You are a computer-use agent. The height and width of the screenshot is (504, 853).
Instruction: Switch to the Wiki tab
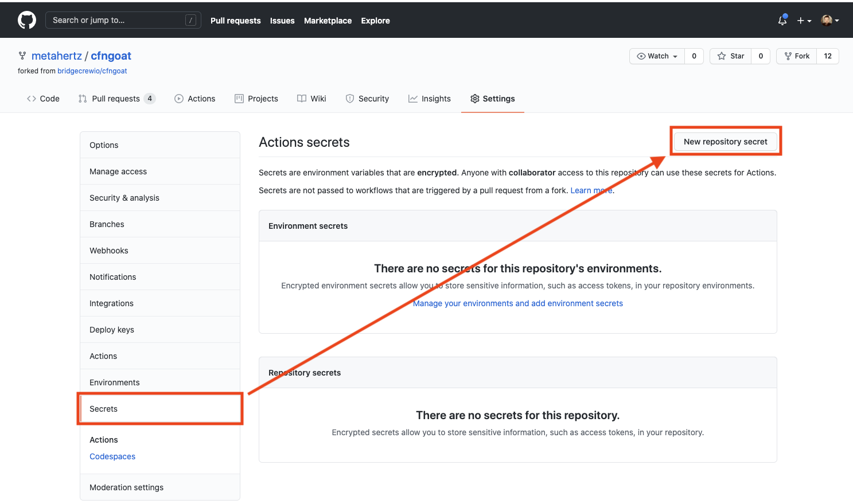click(x=311, y=99)
